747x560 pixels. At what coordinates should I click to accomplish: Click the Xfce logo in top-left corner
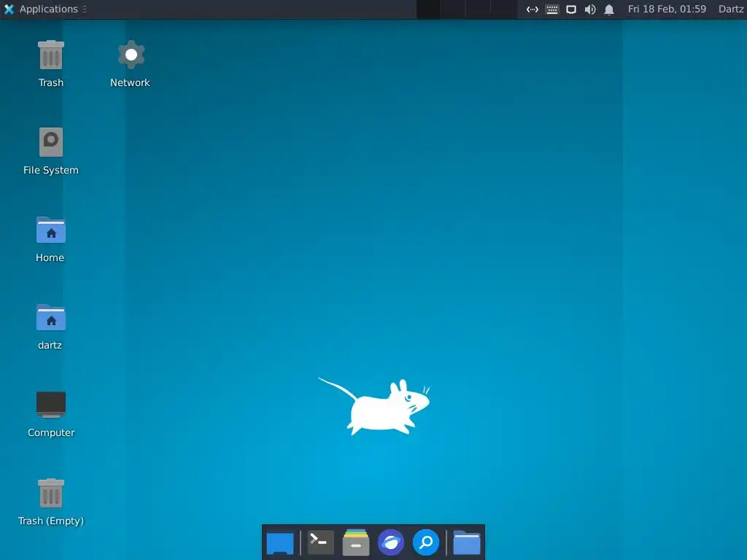point(9,9)
